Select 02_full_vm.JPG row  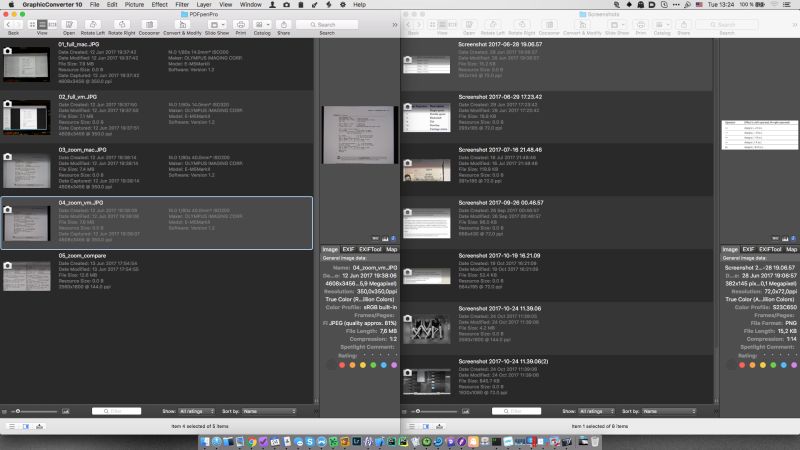(157, 117)
